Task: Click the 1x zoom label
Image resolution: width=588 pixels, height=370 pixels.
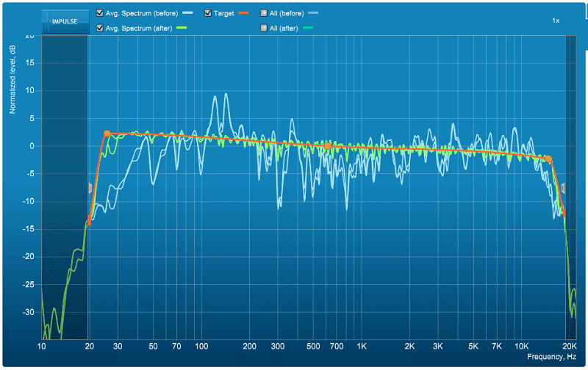Action: point(556,21)
